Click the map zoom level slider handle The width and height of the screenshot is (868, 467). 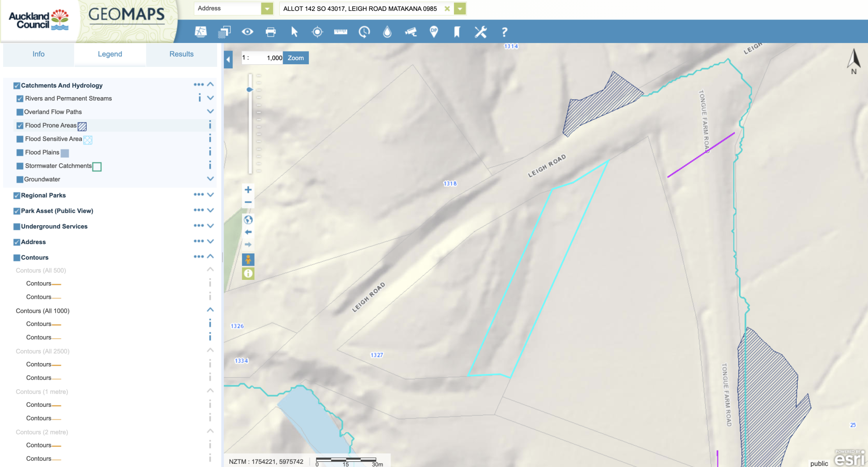coord(250,90)
